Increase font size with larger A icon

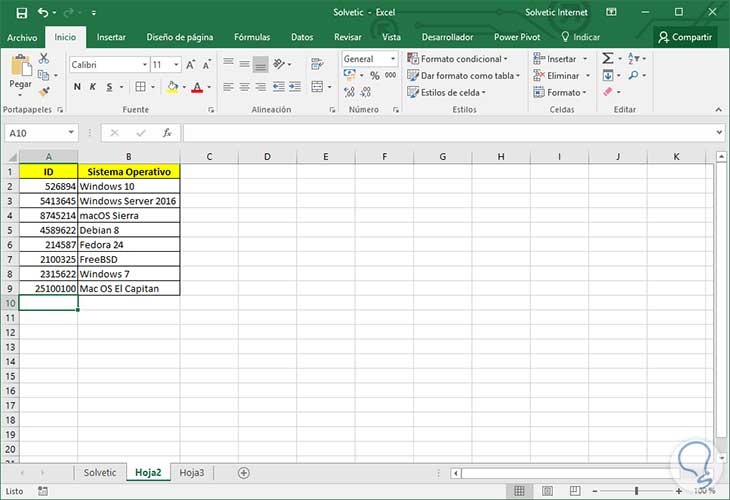pos(190,65)
